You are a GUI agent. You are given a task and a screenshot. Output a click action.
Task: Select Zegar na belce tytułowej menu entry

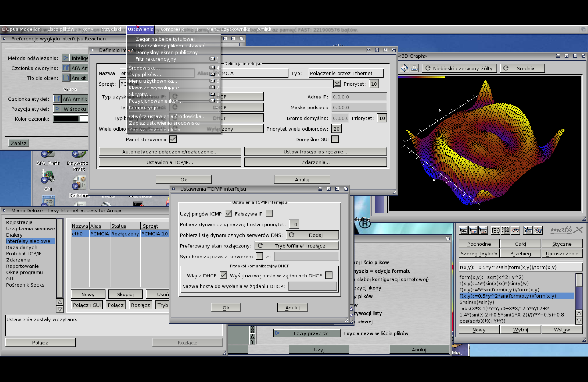click(x=173, y=39)
